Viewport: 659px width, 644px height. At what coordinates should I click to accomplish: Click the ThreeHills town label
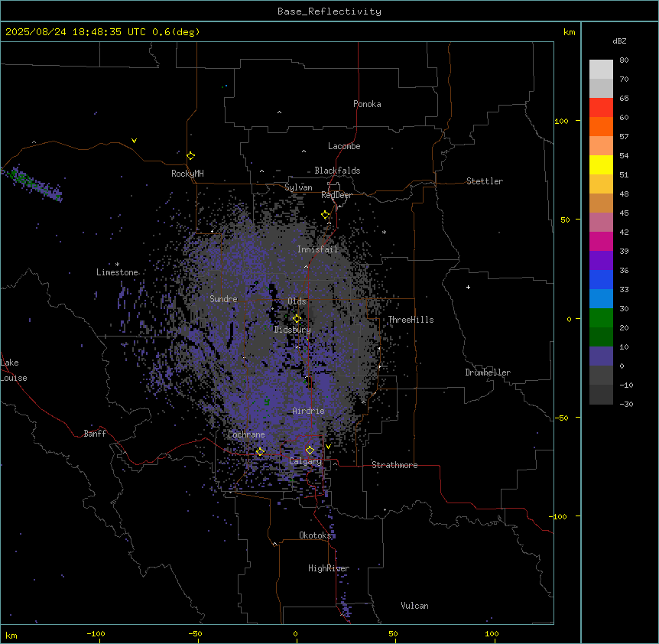coord(411,320)
